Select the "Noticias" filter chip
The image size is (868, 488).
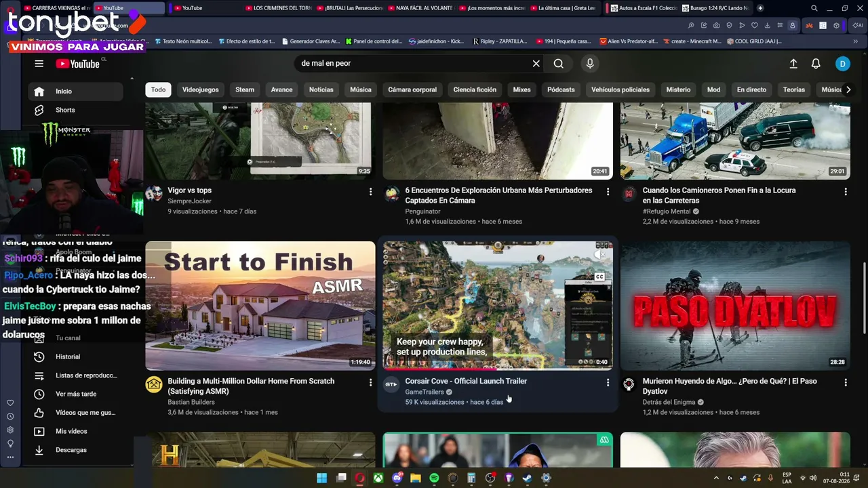321,89
